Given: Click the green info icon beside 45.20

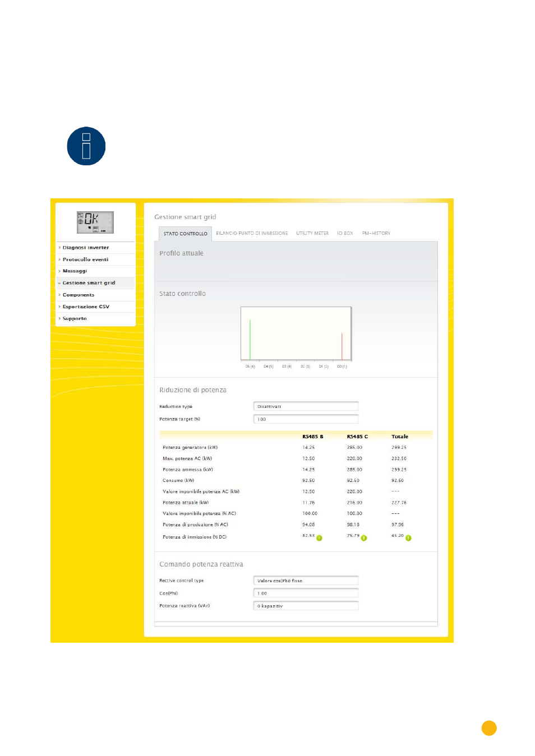Looking at the screenshot, I should point(408,538).
